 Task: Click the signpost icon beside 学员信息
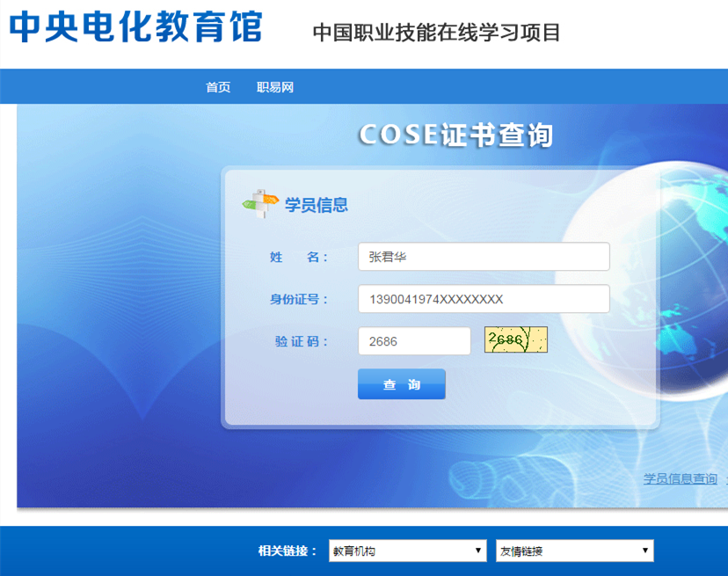tap(260, 203)
